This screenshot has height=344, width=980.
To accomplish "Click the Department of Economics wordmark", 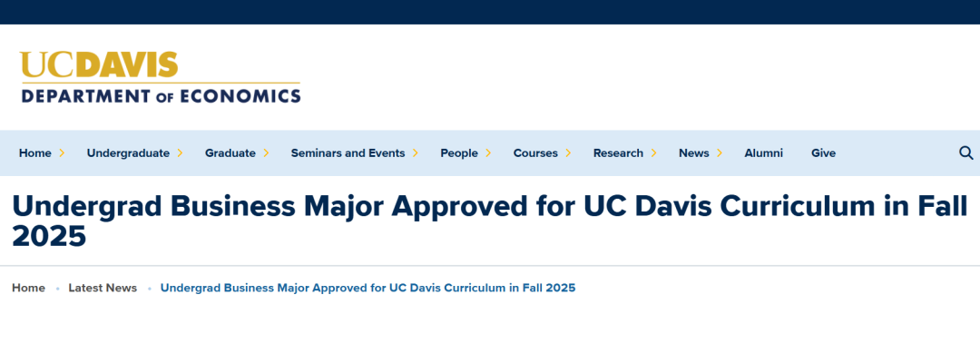I will pos(161,95).
